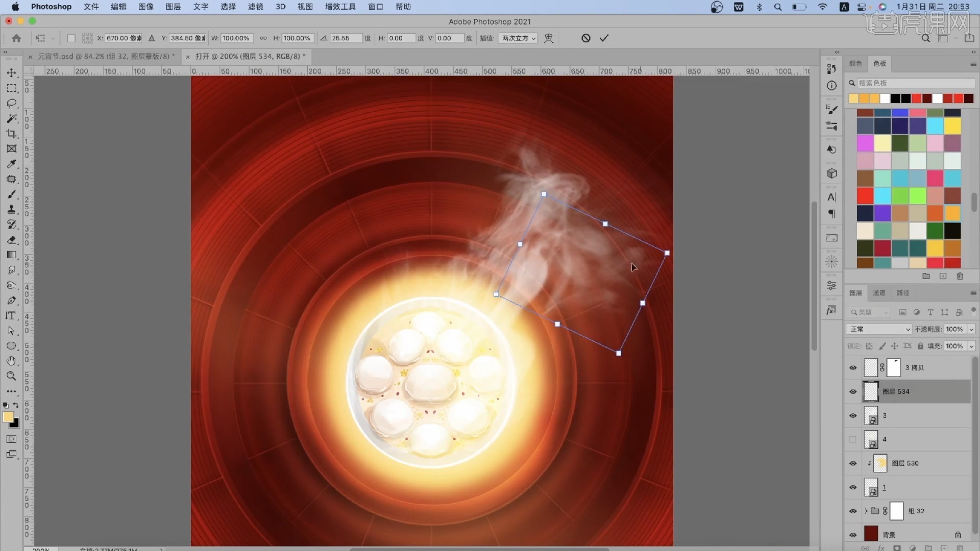Viewport: 980px width, 551px height.
Task: Pick the red swatch in the recent colors row
Action: pyautogui.click(x=917, y=98)
